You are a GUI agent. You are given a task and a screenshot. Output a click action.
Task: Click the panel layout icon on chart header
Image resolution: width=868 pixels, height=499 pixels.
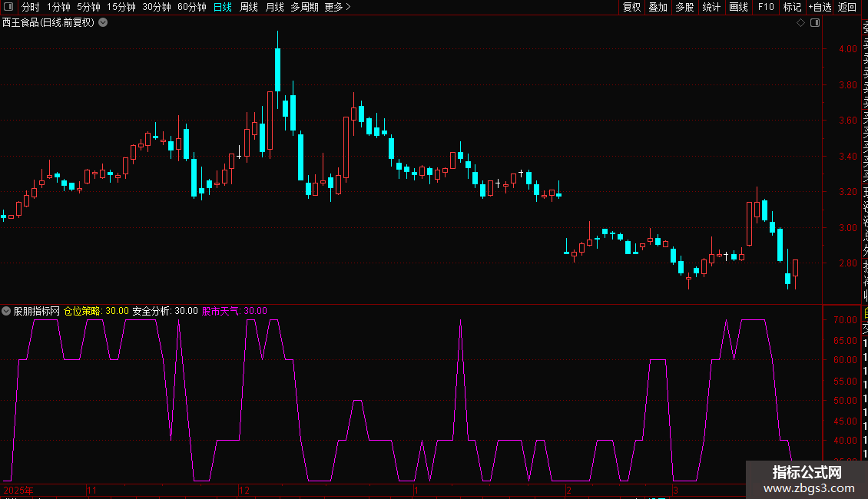(x=815, y=23)
